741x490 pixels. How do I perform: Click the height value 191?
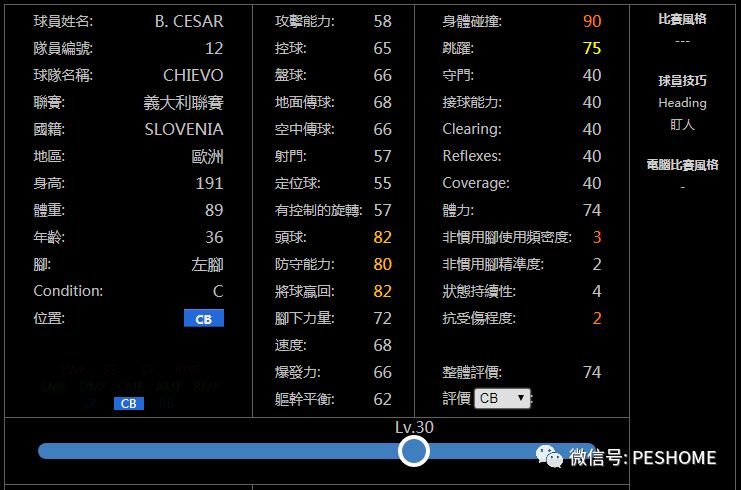tap(209, 183)
